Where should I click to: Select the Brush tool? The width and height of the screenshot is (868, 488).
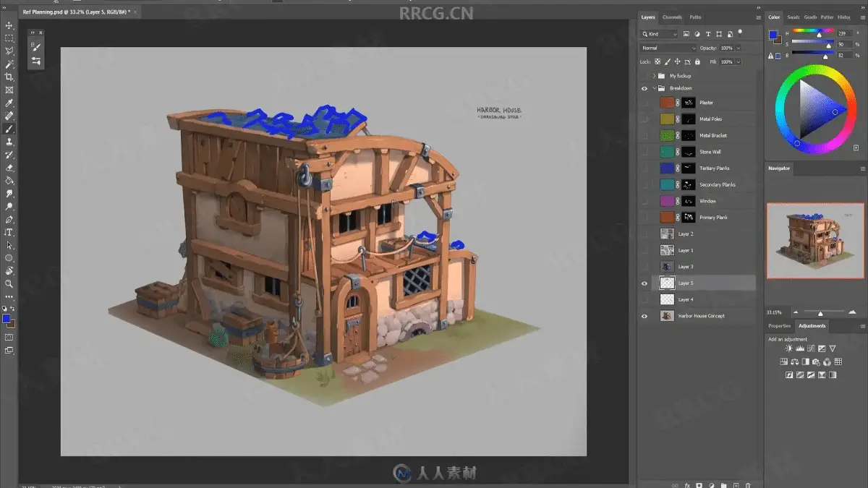pos(9,129)
